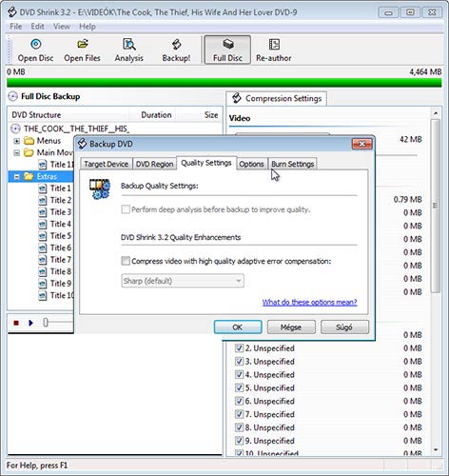Image resolution: width=449 pixels, height=476 pixels.
Task: Enable deep analysis before backup checkbox
Action: coord(126,209)
